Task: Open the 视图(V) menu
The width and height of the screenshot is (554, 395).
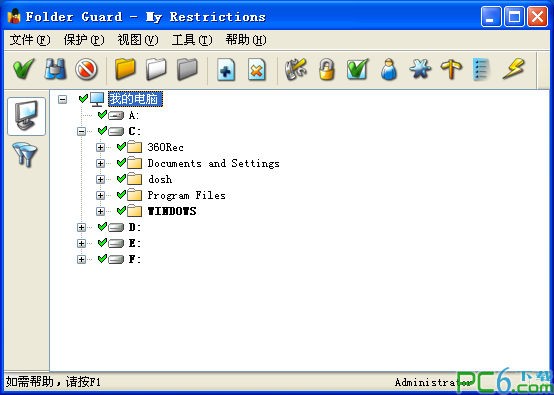Action: [x=138, y=40]
